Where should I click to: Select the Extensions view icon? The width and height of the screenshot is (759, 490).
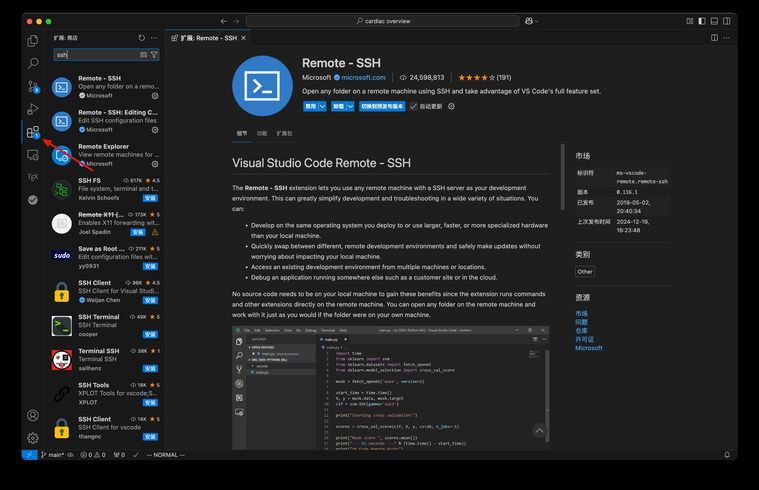click(x=32, y=132)
